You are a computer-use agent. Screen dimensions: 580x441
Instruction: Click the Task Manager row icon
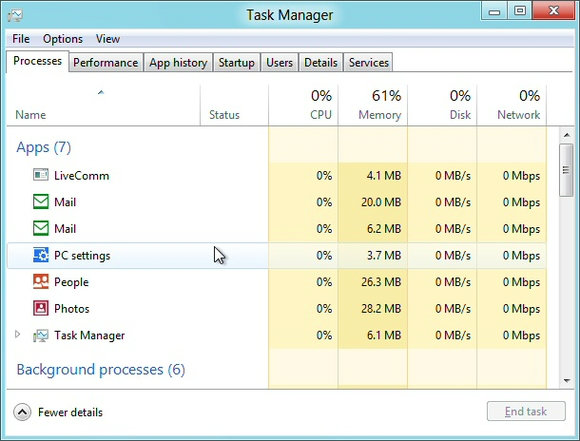coord(41,335)
